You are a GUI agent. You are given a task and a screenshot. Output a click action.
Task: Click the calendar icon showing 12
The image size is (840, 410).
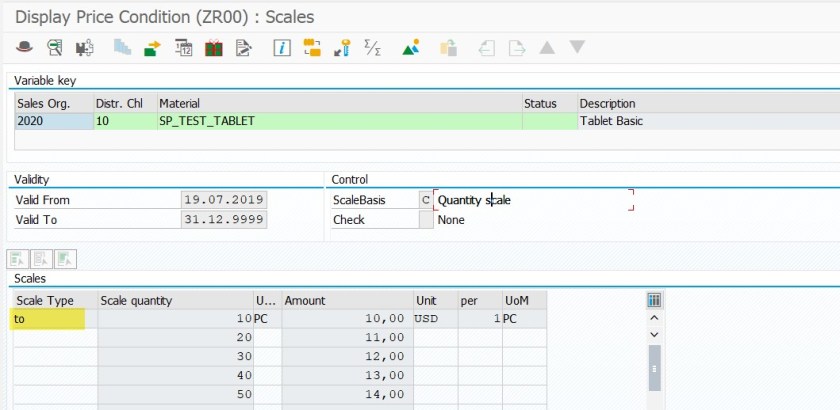183,47
